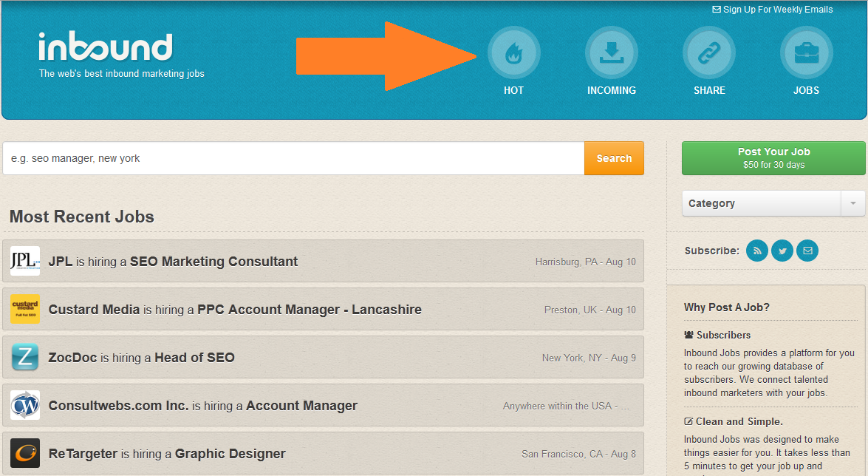This screenshot has height=476, width=868.
Task: Click 'Anywhere within the USA' text
Action: 558,407
